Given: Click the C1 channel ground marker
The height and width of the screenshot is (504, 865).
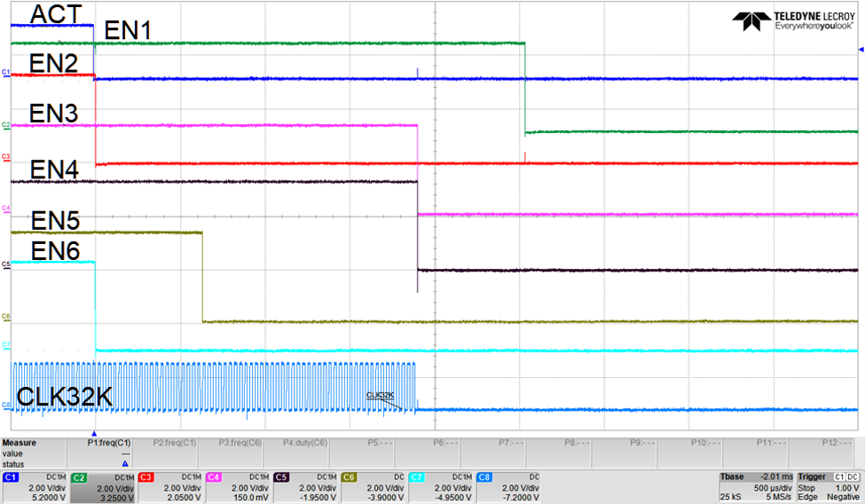Looking at the screenshot, I should (5, 72).
